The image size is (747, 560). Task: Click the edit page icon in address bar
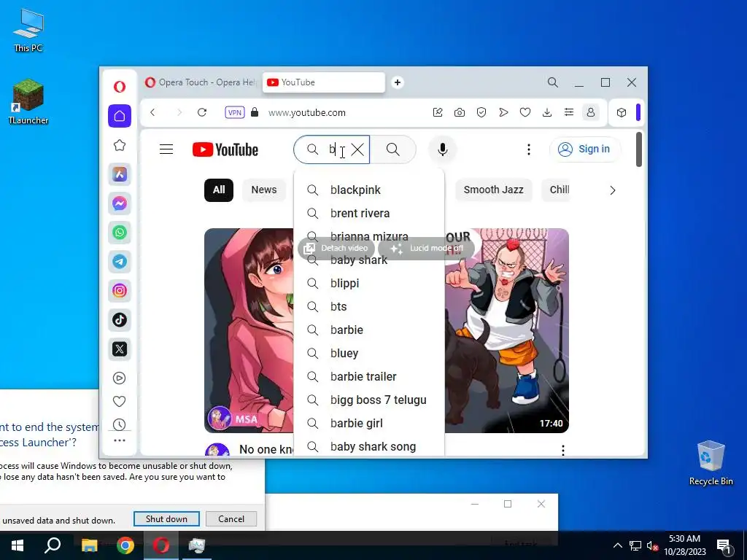[x=438, y=112]
